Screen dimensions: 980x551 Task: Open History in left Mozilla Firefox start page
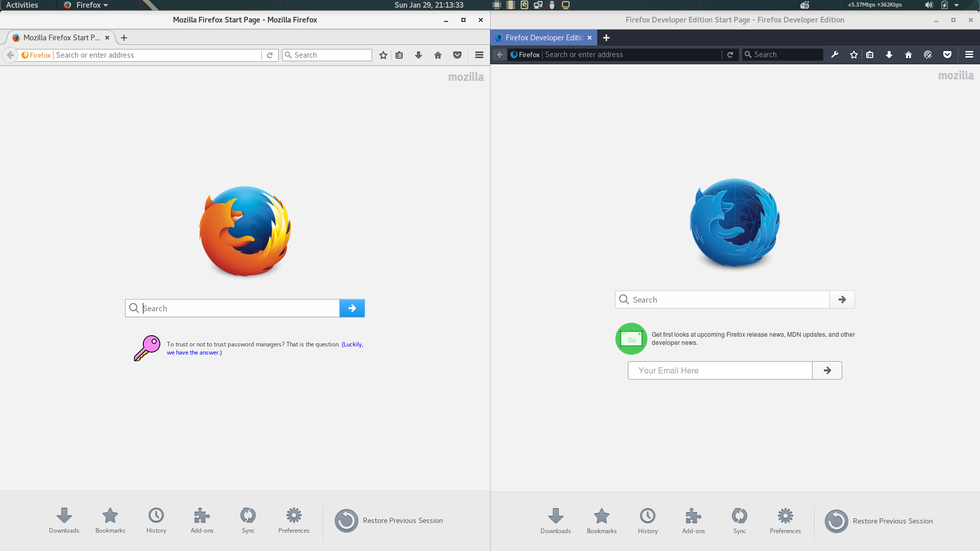(x=156, y=520)
